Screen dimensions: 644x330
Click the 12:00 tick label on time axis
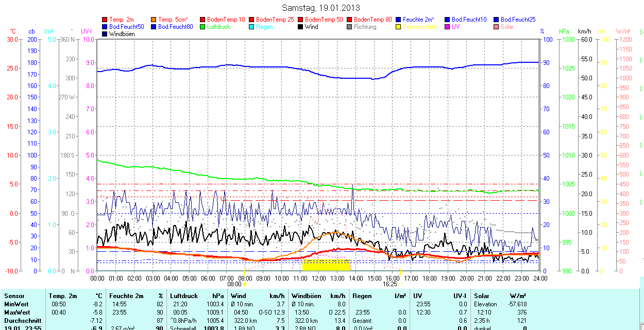(x=318, y=278)
